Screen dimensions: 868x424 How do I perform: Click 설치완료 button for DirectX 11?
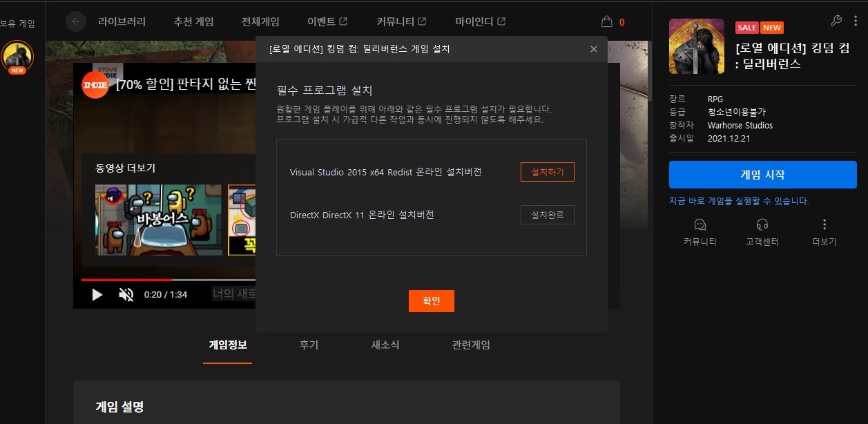click(x=547, y=215)
